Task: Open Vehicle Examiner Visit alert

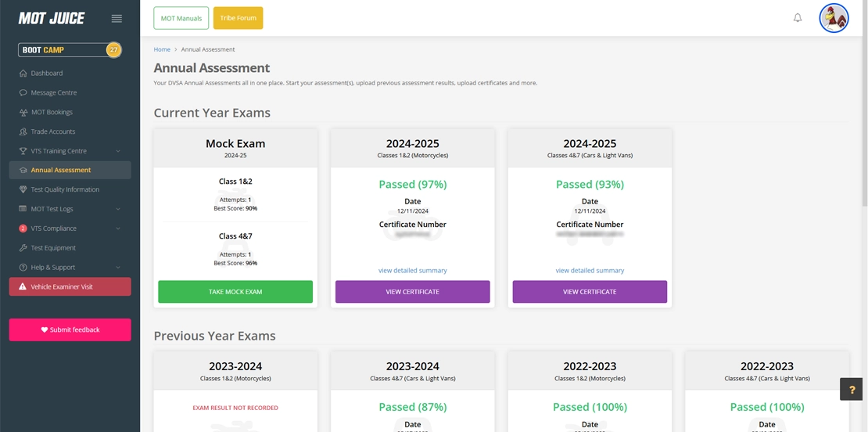Action: click(x=70, y=286)
